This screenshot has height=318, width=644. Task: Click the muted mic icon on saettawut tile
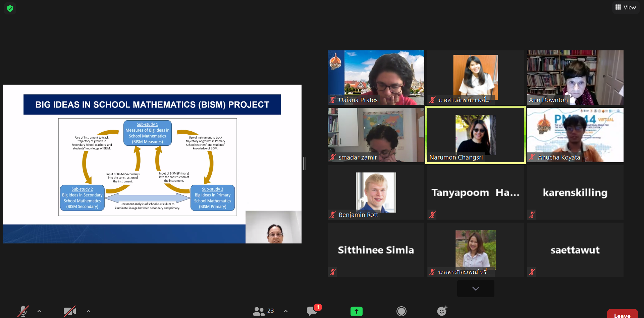tap(532, 272)
